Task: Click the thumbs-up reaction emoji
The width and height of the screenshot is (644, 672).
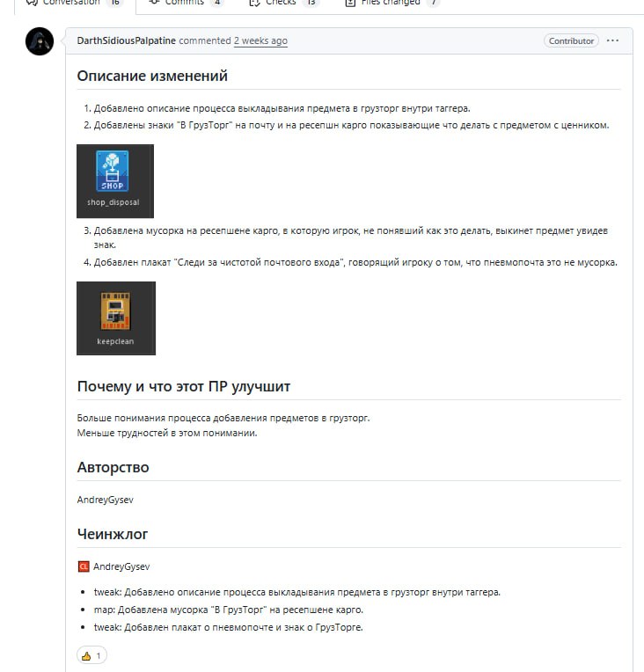Action: pyautogui.click(x=86, y=655)
